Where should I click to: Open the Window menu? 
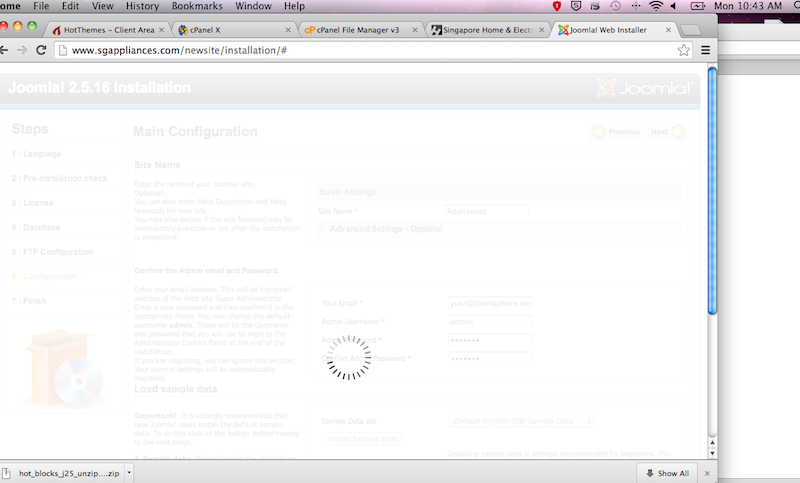253,6
